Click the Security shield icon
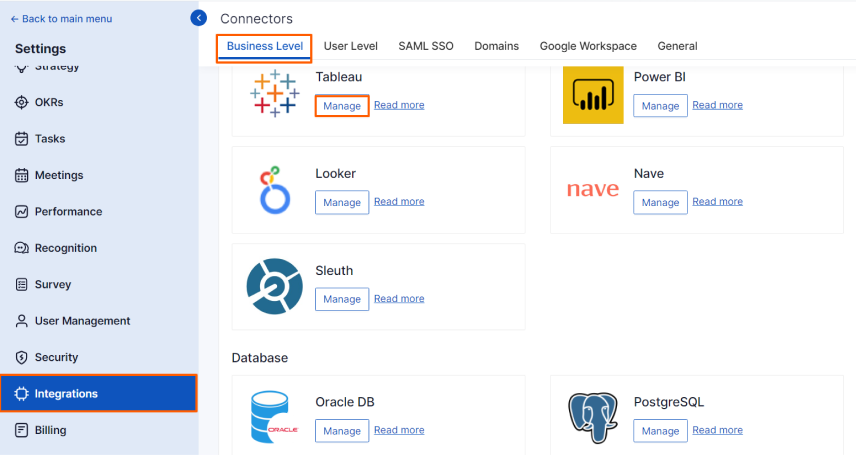Viewport: 856px width, 455px height. [x=21, y=357]
